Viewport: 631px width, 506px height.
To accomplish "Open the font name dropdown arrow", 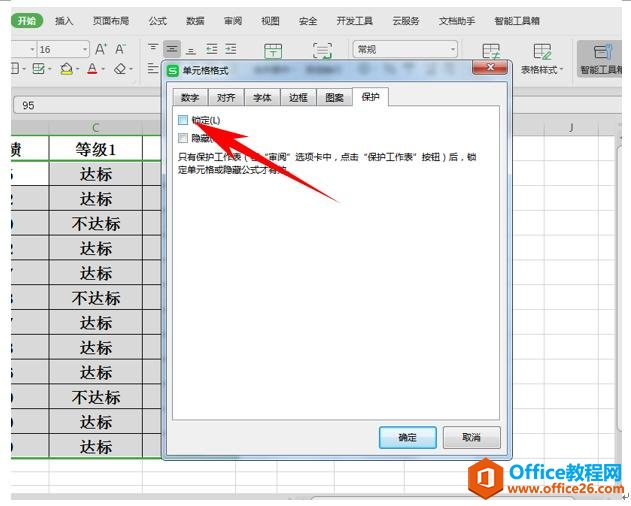I will 33,50.
